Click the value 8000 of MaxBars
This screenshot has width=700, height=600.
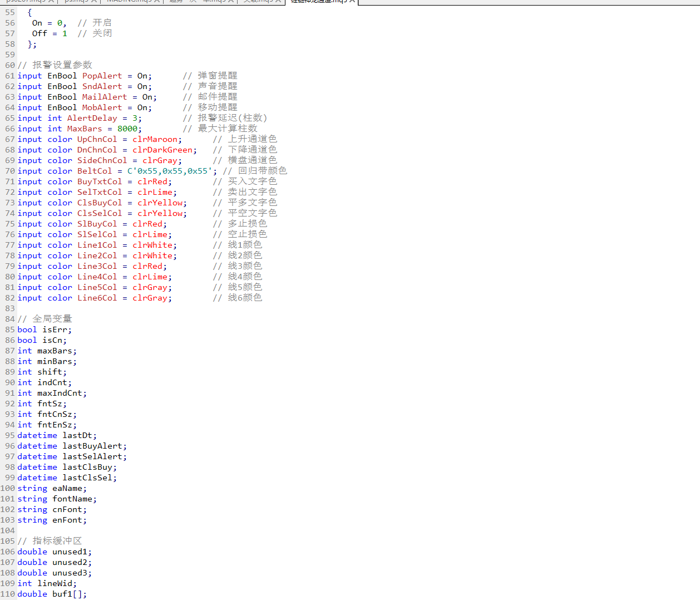[127, 129]
